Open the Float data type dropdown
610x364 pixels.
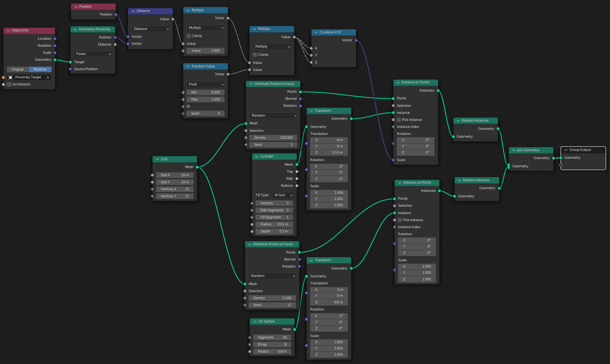coord(205,84)
